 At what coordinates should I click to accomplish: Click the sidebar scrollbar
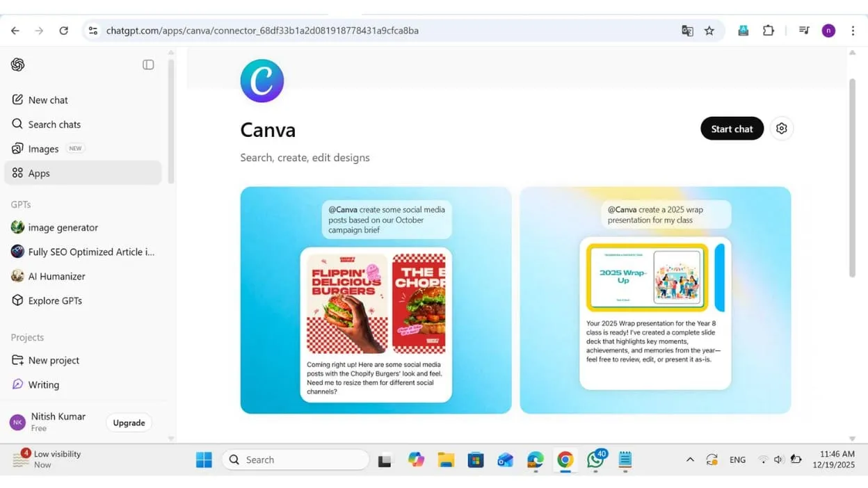171,122
